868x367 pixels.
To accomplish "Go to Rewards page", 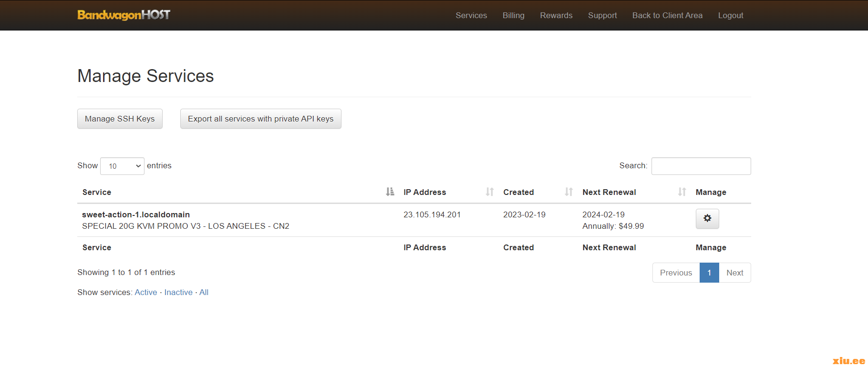I will coord(556,15).
